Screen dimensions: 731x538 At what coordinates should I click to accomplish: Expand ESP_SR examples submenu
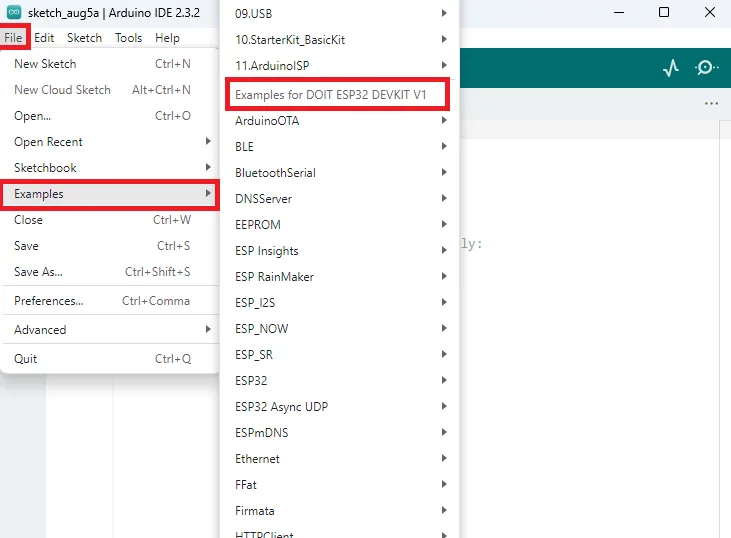(340, 355)
